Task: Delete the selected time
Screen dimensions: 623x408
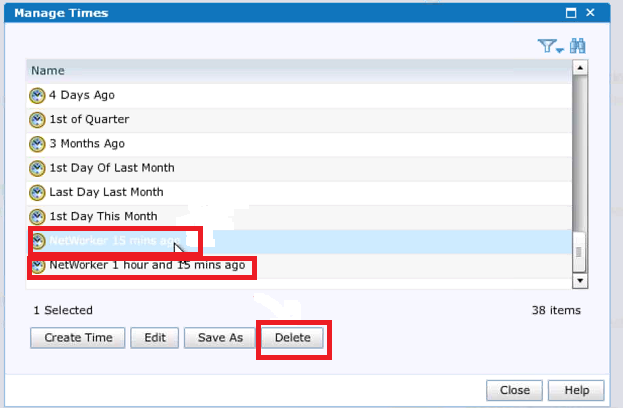Action: coord(292,338)
